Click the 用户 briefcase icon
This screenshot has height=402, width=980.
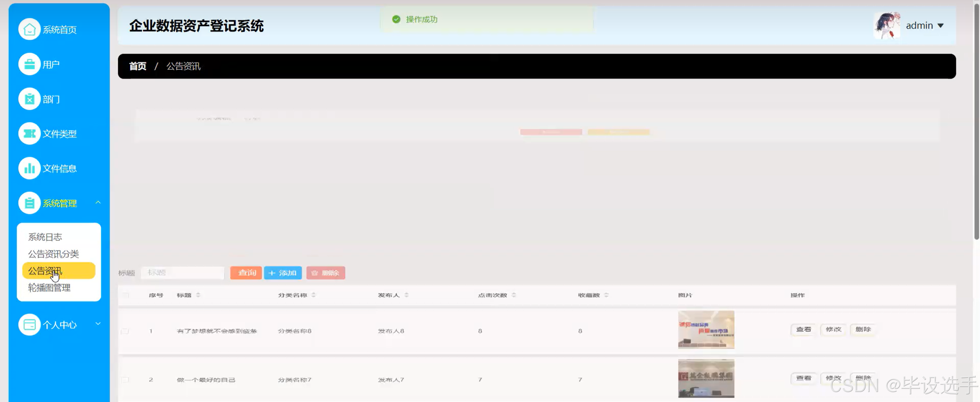tap(29, 64)
